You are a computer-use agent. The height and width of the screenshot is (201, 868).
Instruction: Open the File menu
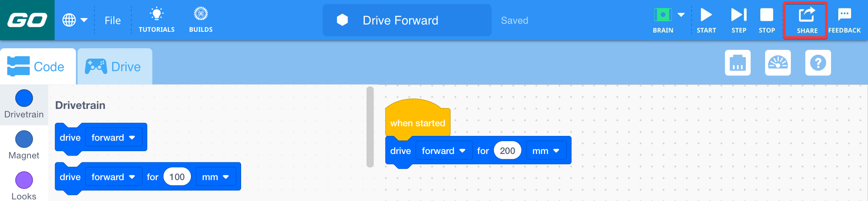click(x=113, y=21)
